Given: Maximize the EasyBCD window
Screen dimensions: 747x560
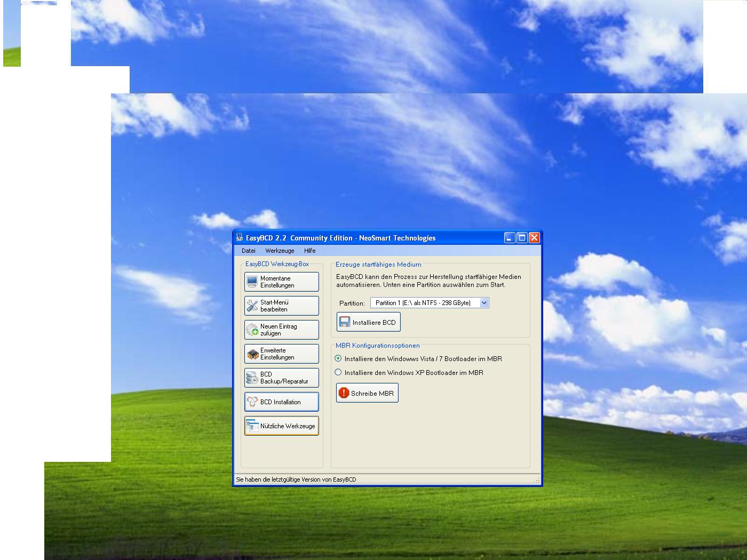Looking at the screenshot, I should coord(522,238).
